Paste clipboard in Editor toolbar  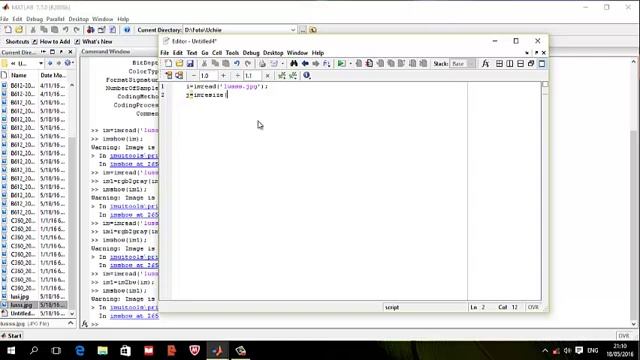click(x=225, y=64)
